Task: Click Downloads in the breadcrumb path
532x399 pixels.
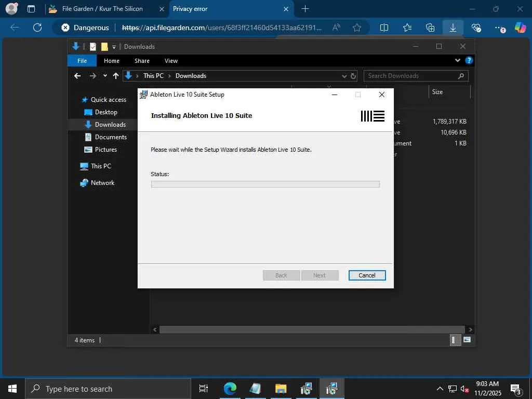Action: coord(191,76)
